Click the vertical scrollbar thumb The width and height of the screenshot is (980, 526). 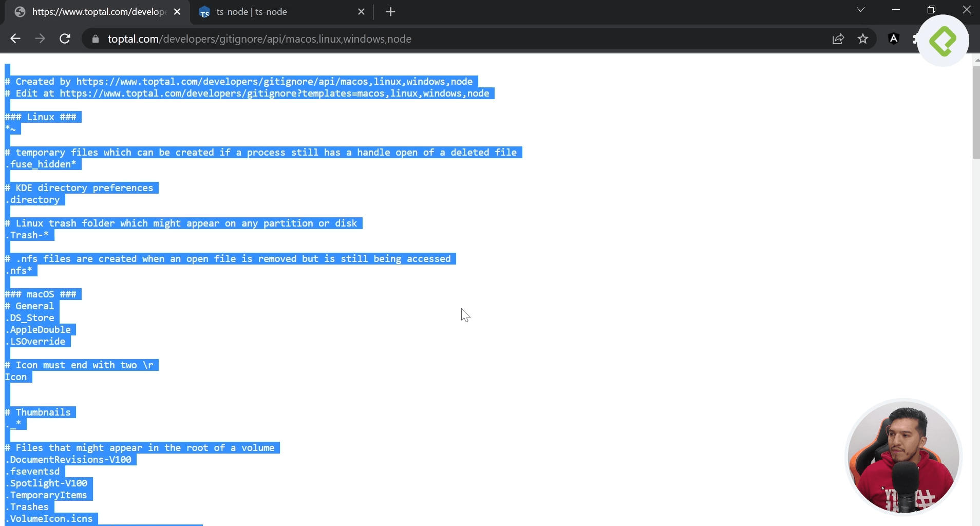click(976, 112)
